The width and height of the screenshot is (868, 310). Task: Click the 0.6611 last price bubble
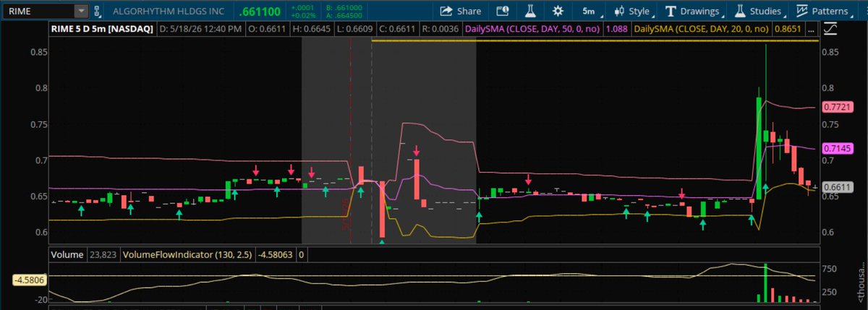click(838, 186)
